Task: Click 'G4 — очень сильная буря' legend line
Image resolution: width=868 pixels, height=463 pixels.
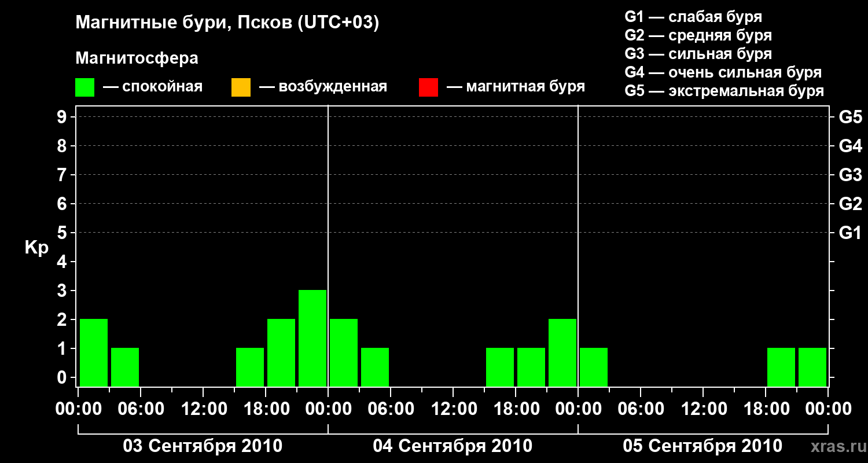Action: [723, 72]
